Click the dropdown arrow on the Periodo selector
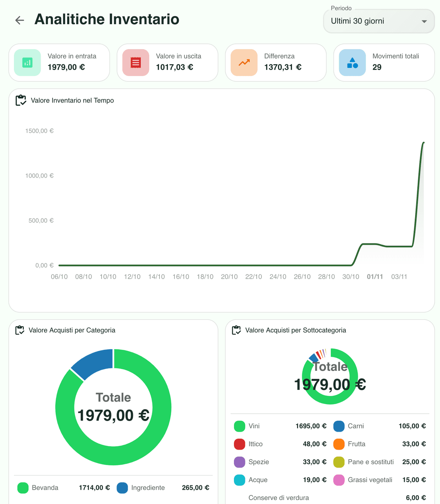This screenshot has height=504, width=440. 424,21
